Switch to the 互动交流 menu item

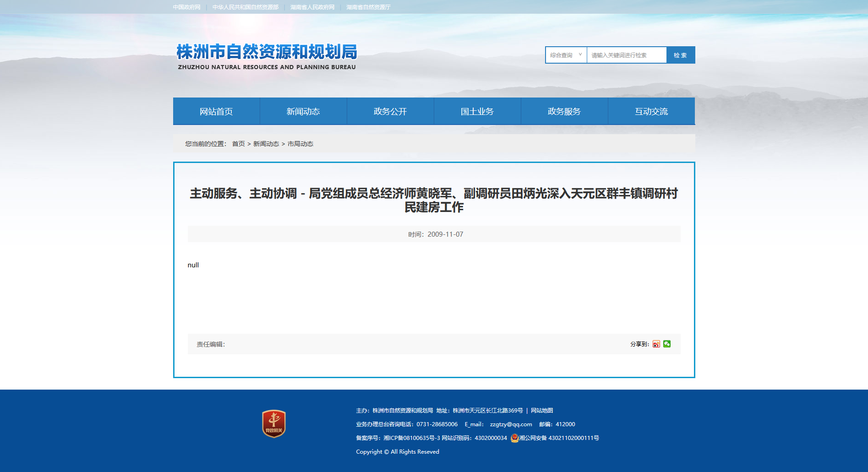(651, 111)
